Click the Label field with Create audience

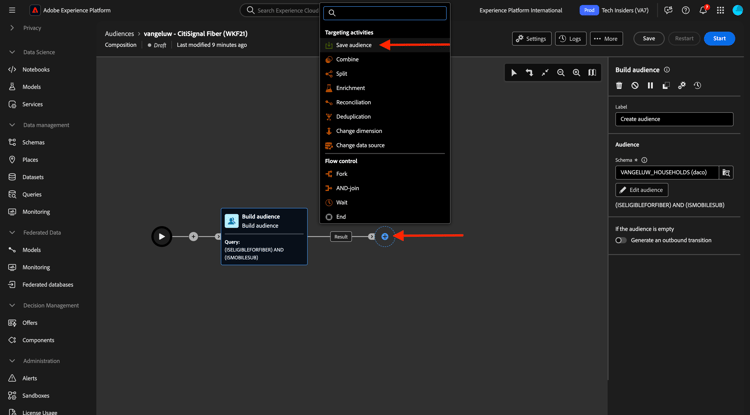pos(674,119)
